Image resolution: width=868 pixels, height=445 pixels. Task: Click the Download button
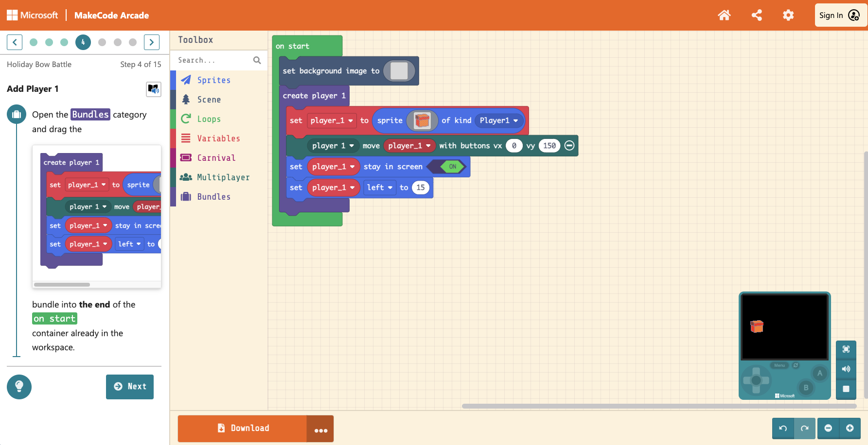click(242, 428)
